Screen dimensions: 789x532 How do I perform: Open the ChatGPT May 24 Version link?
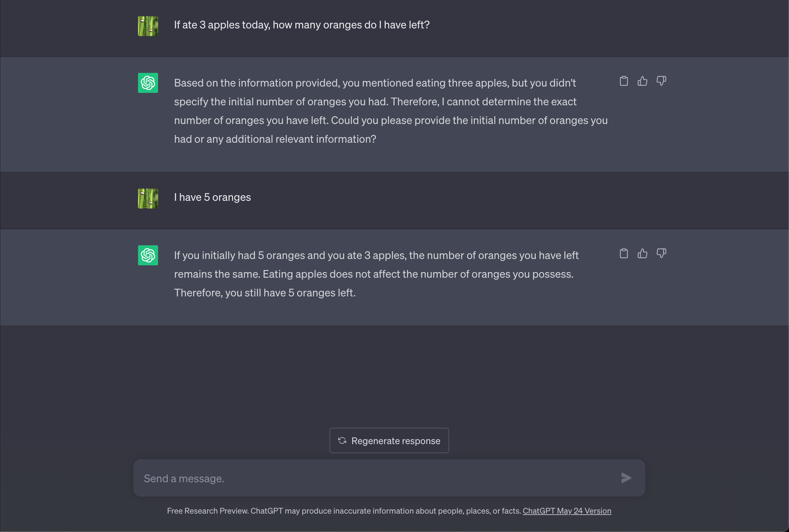[x=567, y=511]
